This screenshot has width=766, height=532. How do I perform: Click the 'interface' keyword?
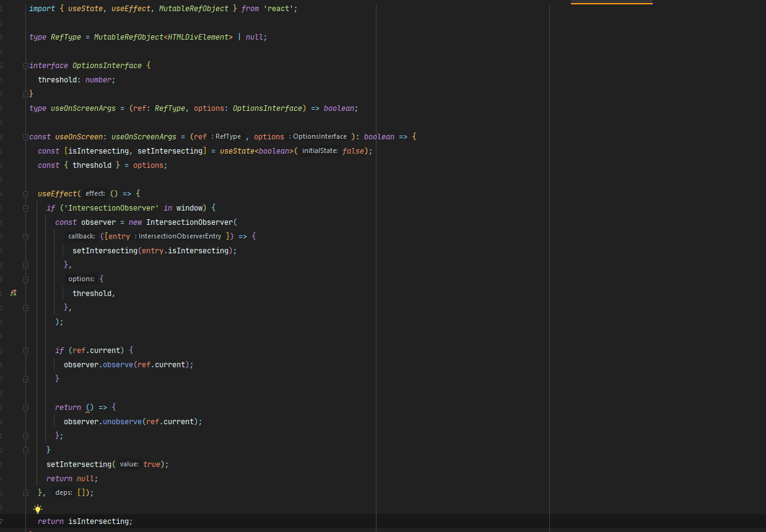pos(48,66)
